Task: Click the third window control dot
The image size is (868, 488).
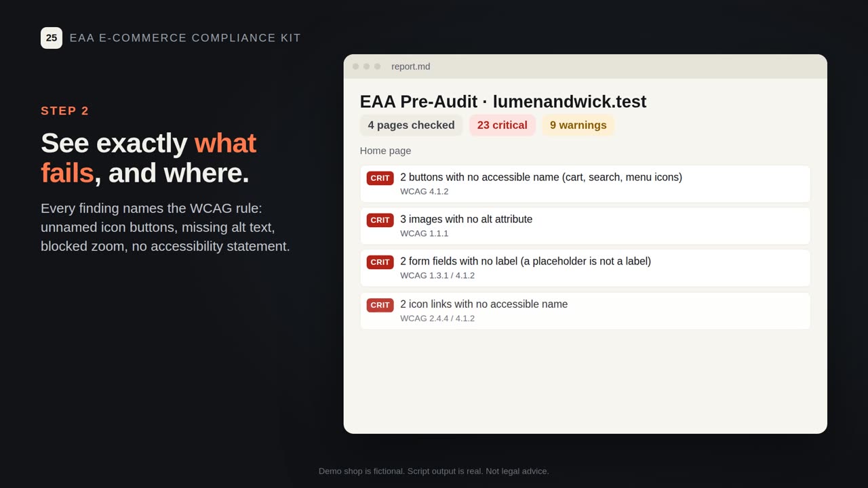Action: coord(377,66)
